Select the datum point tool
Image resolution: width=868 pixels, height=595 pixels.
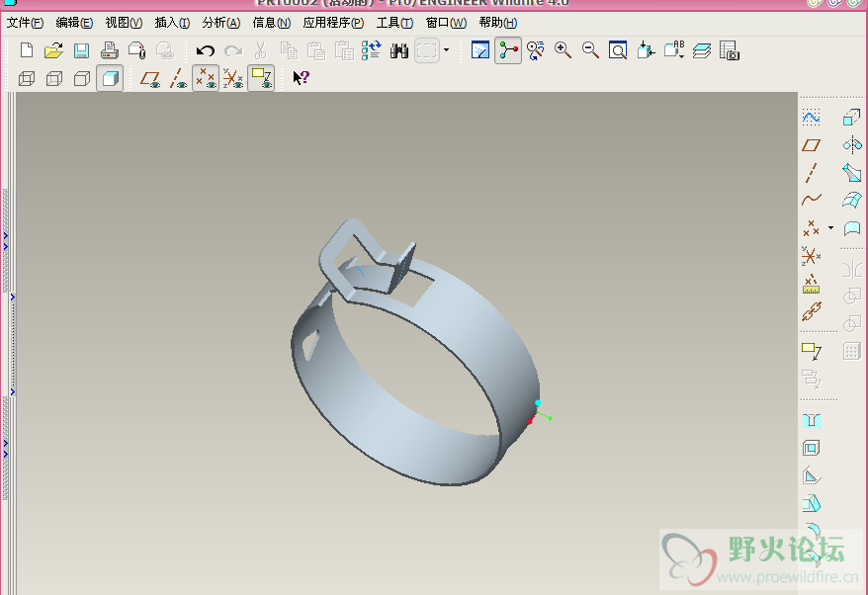[811, 227]
